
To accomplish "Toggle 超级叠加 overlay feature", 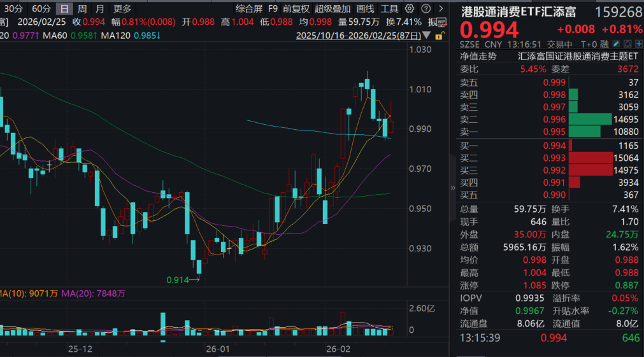I will tap(332, 8).
